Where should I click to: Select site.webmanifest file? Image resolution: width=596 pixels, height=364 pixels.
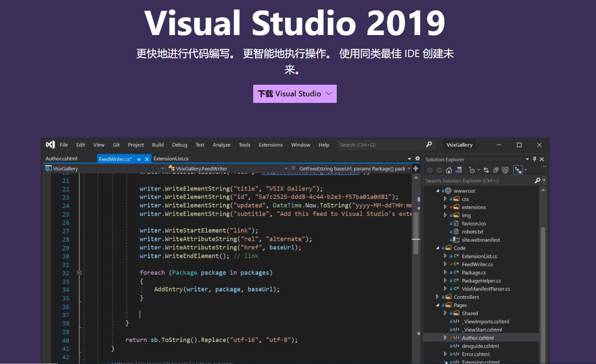point(481,240)
